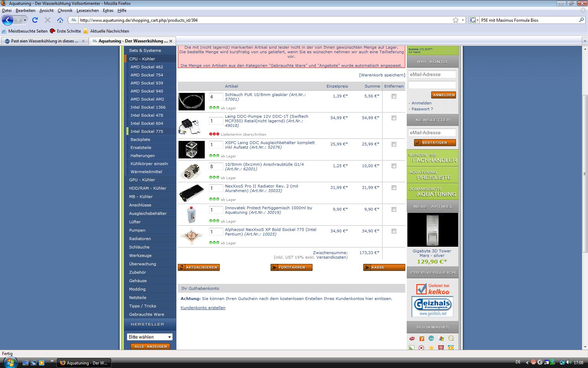588x368 pixels.
Task: Click the newsletter eMail-Adresse field
Action: click(432, 132)
